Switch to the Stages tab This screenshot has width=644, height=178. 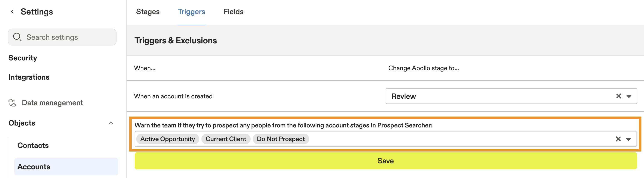click(148, 12)
